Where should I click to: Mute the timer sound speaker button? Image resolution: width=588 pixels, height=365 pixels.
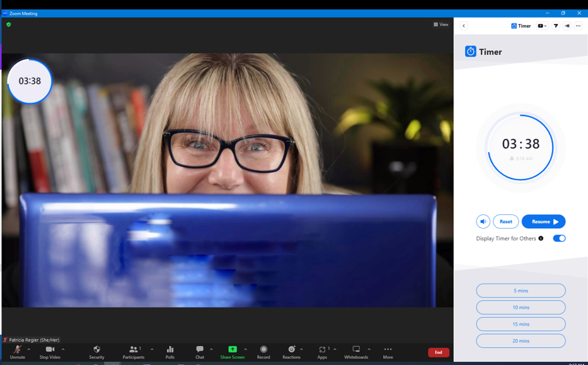483,222
